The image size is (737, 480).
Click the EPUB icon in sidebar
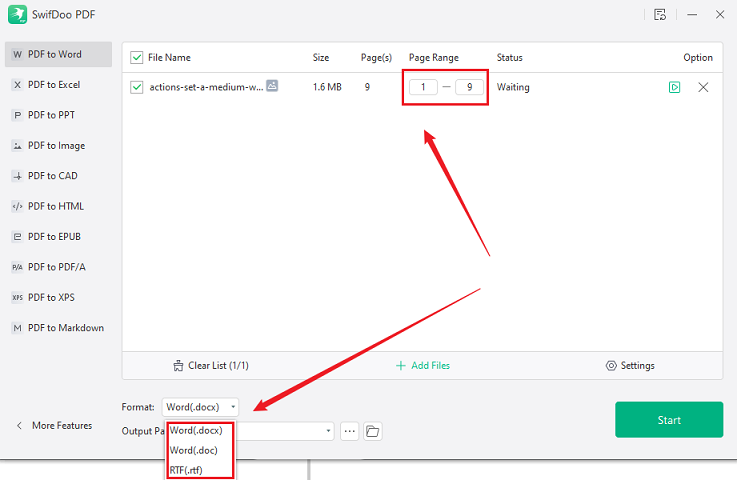(x=17, y=236)
